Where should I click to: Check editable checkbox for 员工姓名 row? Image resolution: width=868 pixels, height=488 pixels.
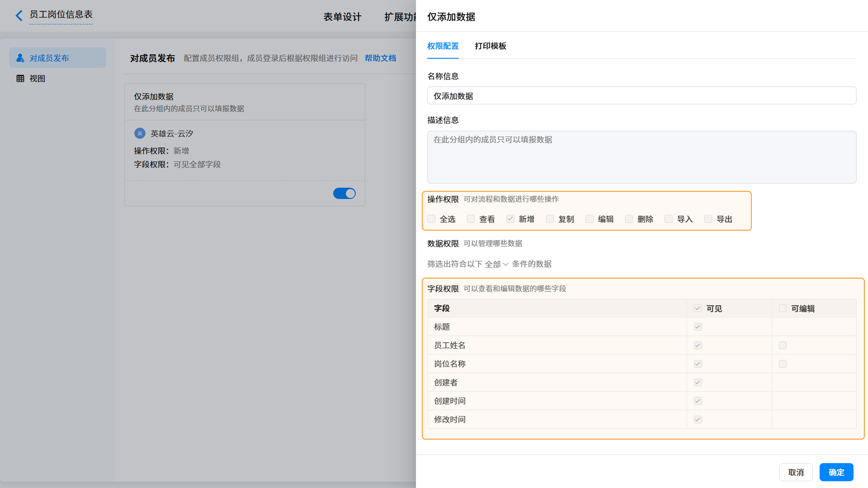[x=783, y=346]
